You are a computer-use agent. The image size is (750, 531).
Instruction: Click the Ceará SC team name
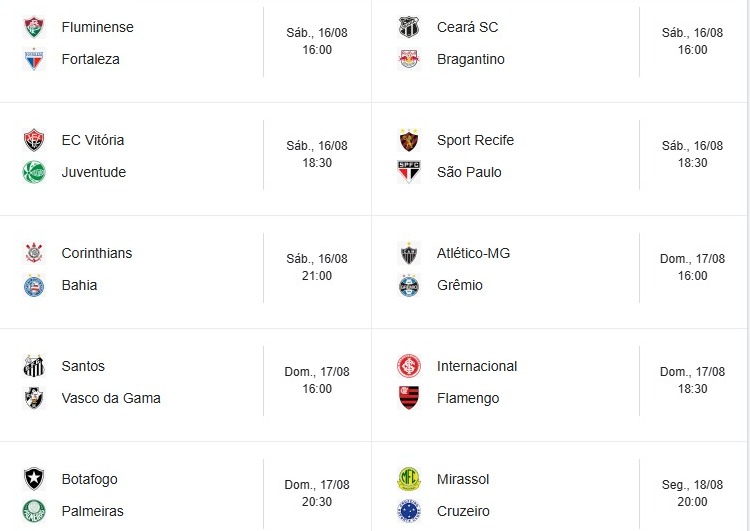(x=467, y=27)
